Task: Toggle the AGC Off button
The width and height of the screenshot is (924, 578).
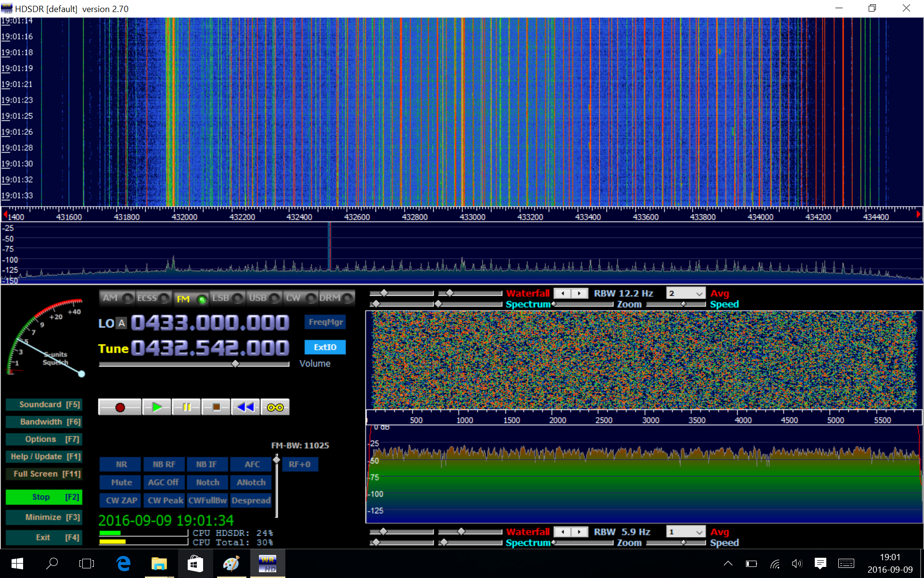Action: tap(163, 482)
